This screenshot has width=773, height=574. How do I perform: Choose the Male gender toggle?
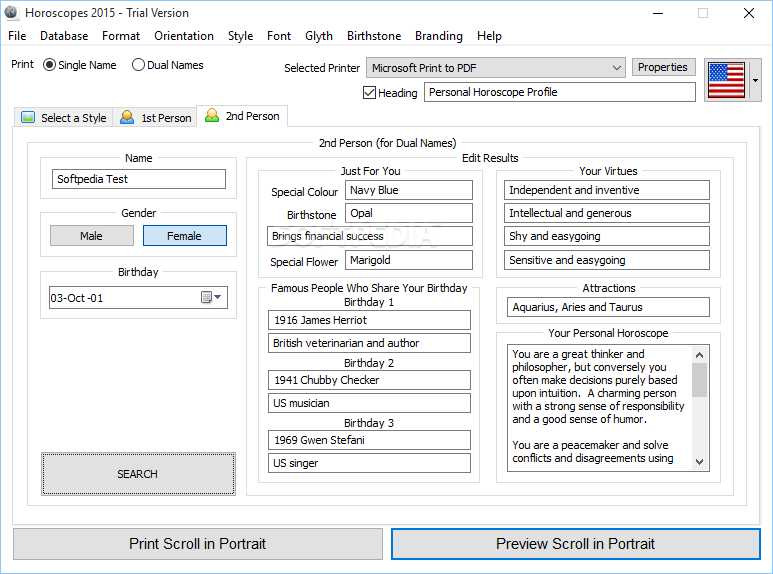pyautogui.click(x=92, y=236)
